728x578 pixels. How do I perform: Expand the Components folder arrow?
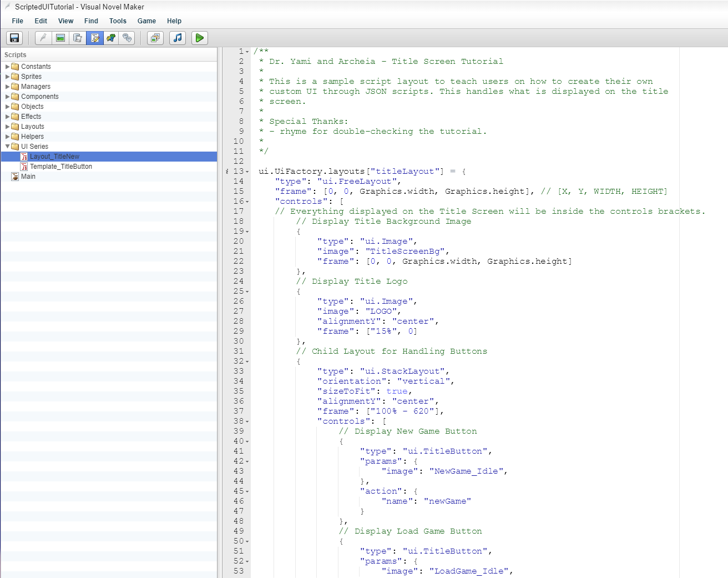click(7, 97)
